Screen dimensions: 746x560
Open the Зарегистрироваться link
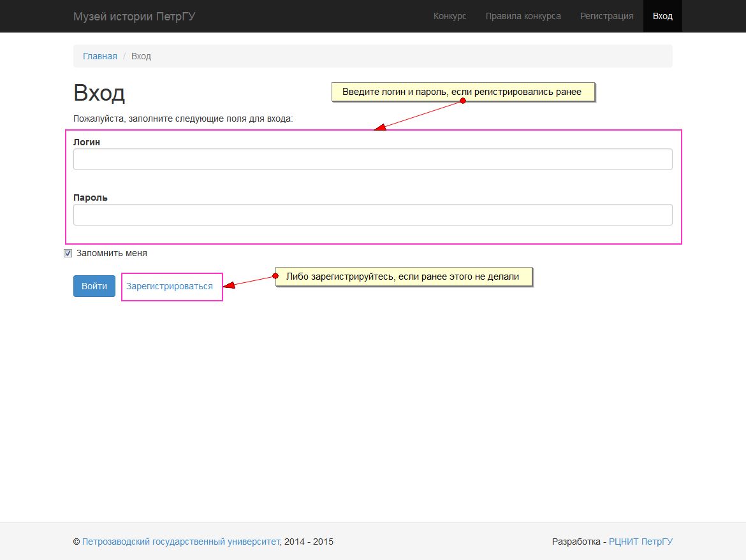pos(170,286)
